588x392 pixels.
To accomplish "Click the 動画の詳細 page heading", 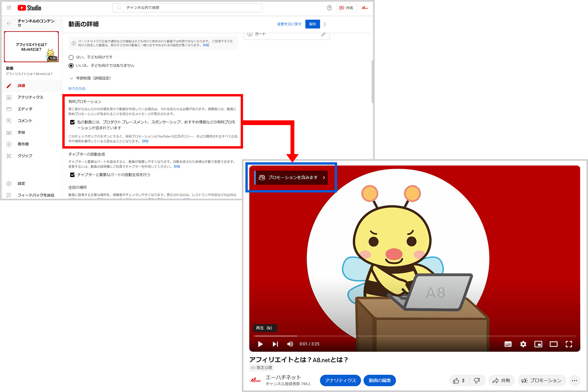I will point(83,24).
